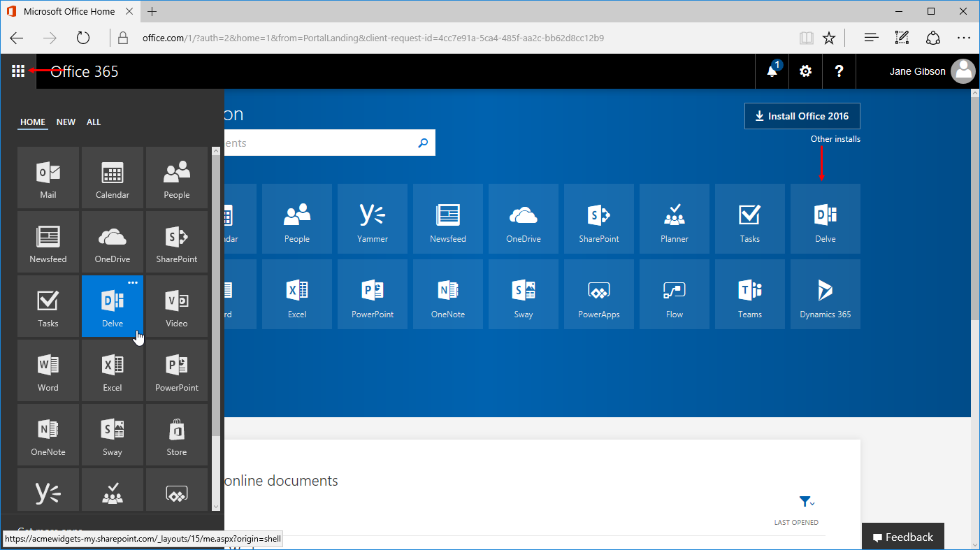Open Tasks tile on main page
The image size is (980, 550).
[x=750, y=219]
